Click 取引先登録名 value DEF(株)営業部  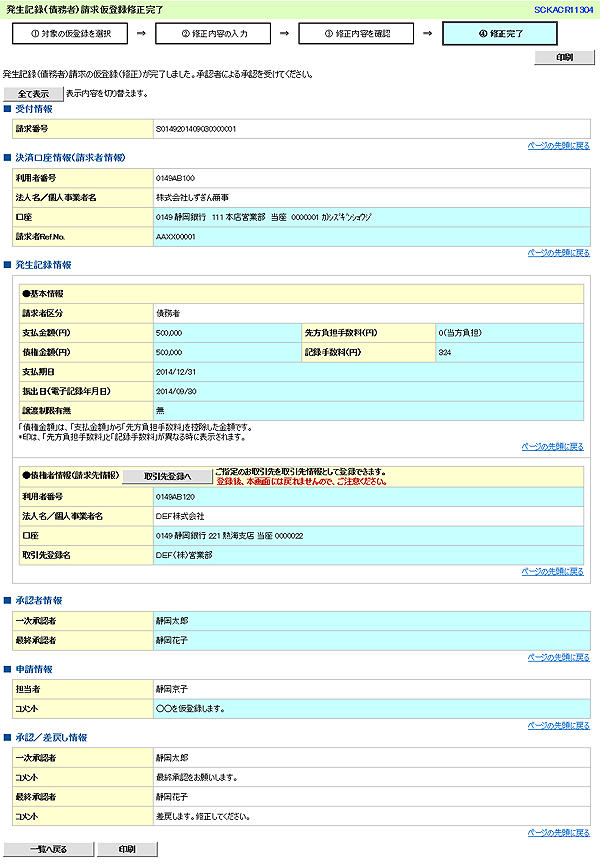[x=184, y=556]
